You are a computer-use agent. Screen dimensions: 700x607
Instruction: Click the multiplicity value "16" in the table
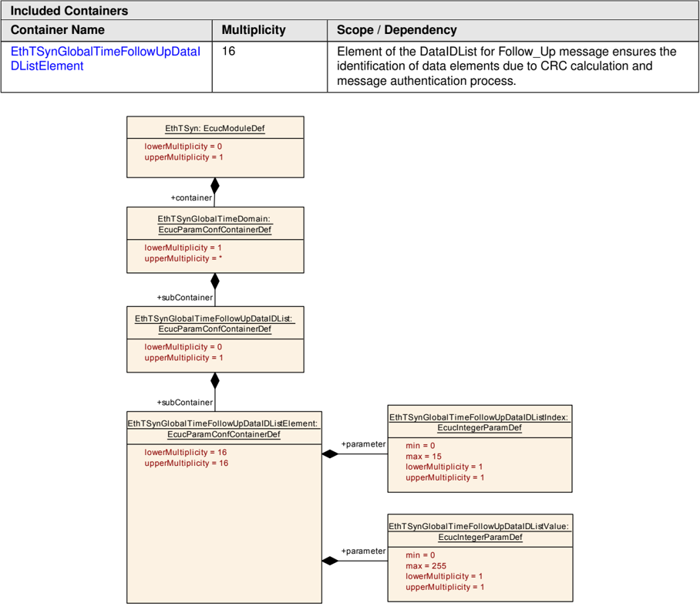(228, 51)
